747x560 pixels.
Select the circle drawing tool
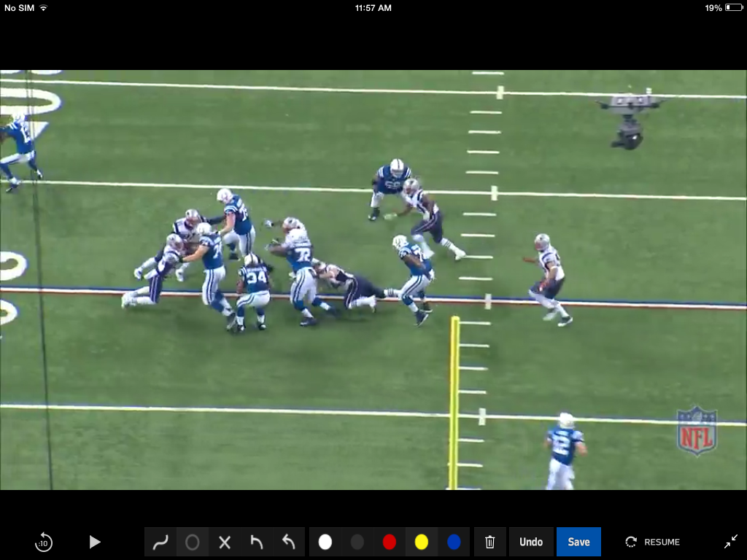point(193,542)
